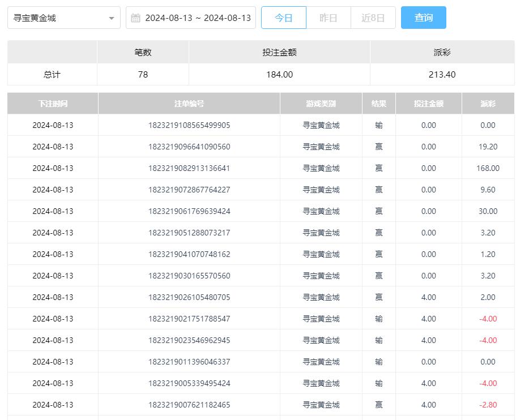Click the 下注时间 column header
The height and width of the screenshot is (420, 516).
[x=53, y=104]
